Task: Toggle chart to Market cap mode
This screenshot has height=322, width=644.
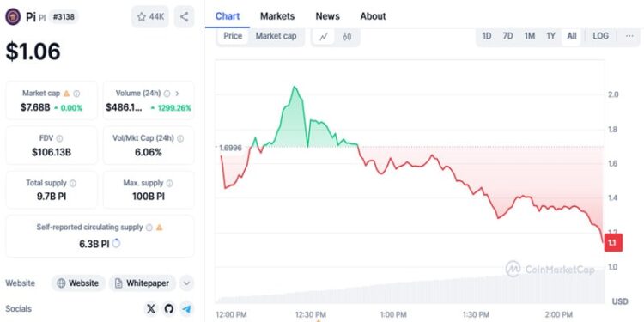Action: click(x=276, y=36)
